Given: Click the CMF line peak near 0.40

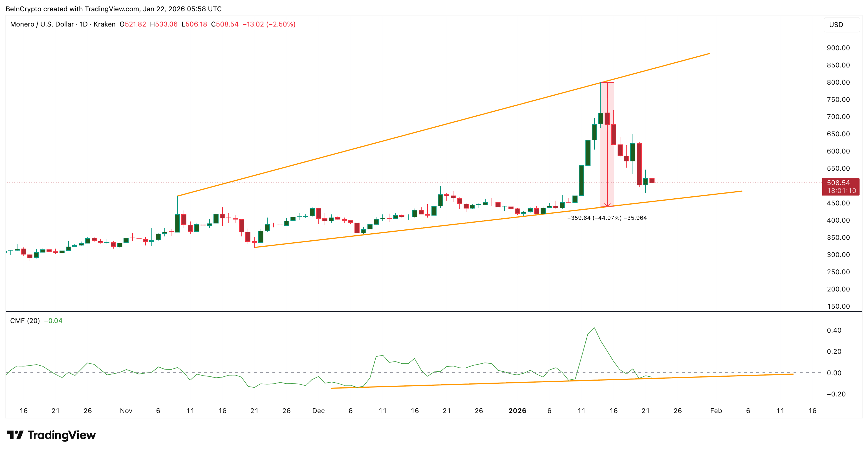Looking at the screenshot, I should coord(594,328).
